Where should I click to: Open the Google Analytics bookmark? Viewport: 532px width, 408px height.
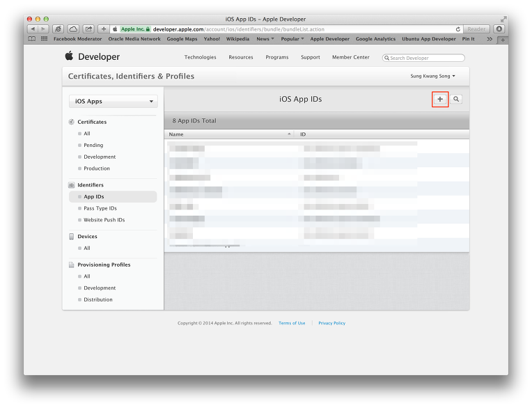click(x=375, y=39)
